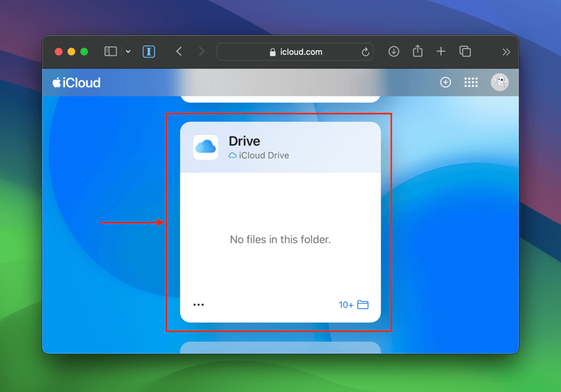Open the iCloud apps grid launcher

[471, 82]
